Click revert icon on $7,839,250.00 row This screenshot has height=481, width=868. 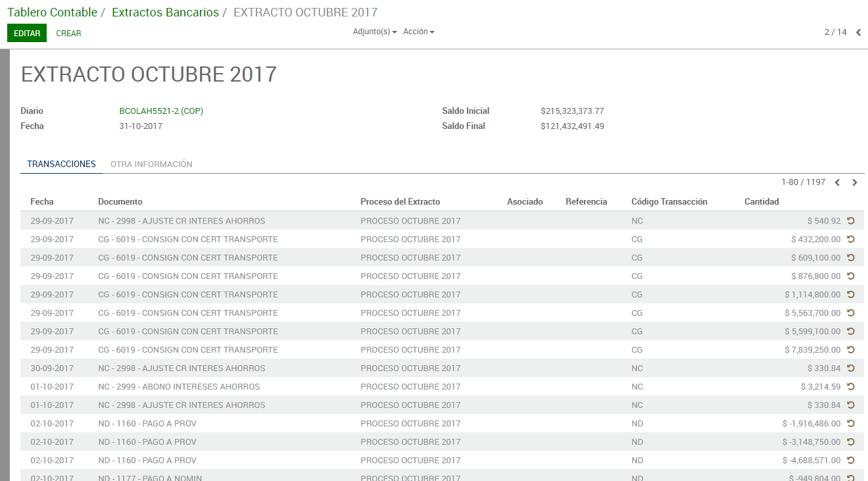[850, 350]
